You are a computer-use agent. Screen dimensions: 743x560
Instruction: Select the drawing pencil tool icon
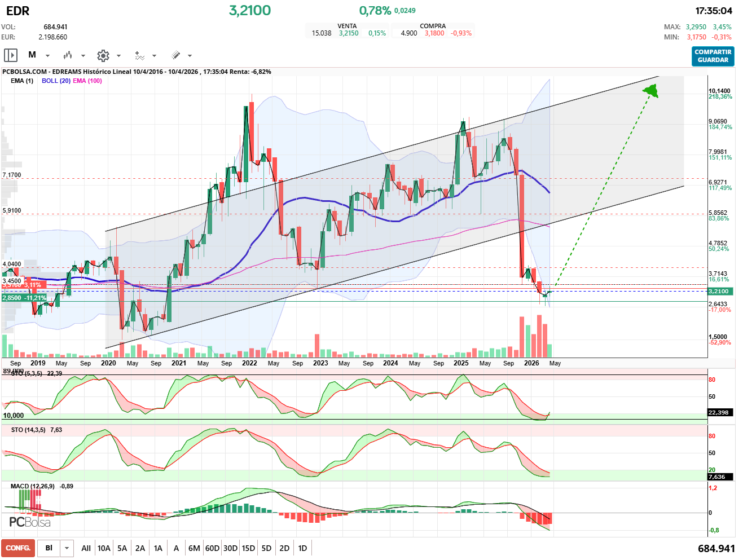[x=175, y=55]
